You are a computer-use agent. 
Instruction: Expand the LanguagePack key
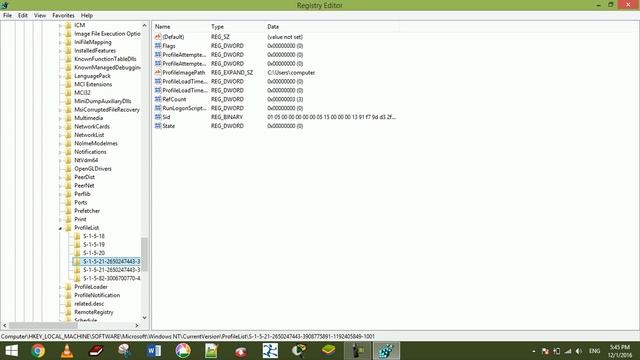pyautogui.click(x=60, y=76)
